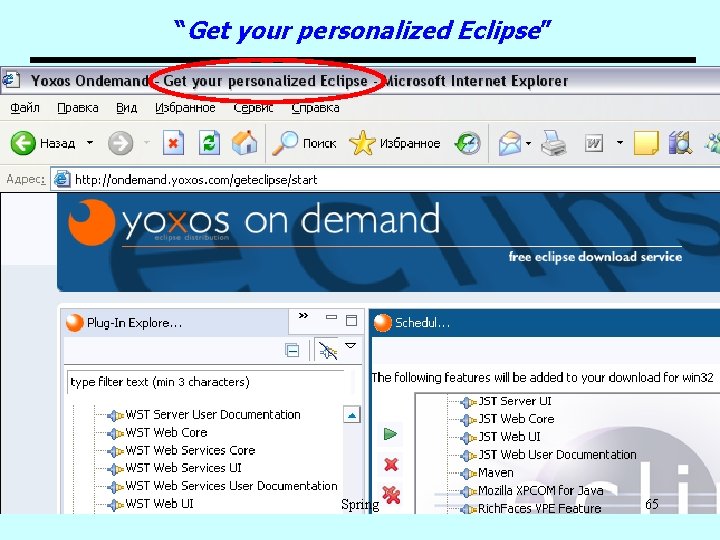Select JST Web User Documentation
This screenshot has width=720, height=540.
pyautogui.click(x=557, y=455)
